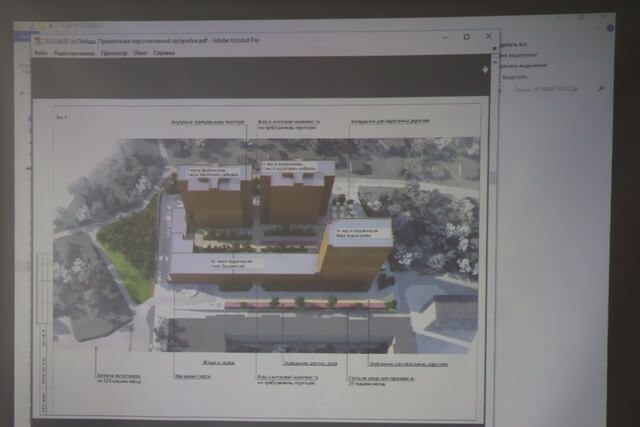Minimize the Adobe Acrobat window
Viewport: 640px width, 427px height.
[445, 37]
